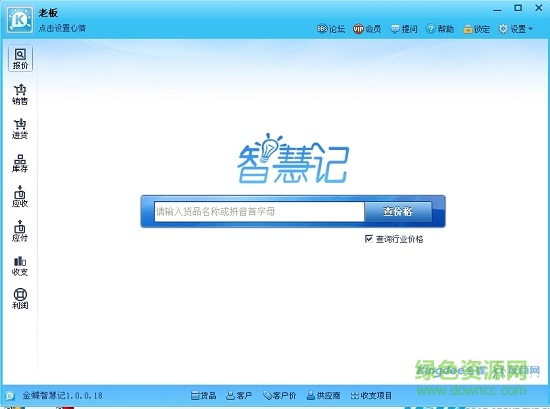Select the 收支 income-expense icon
Screen dimensions: 550x409
(20, 266)
